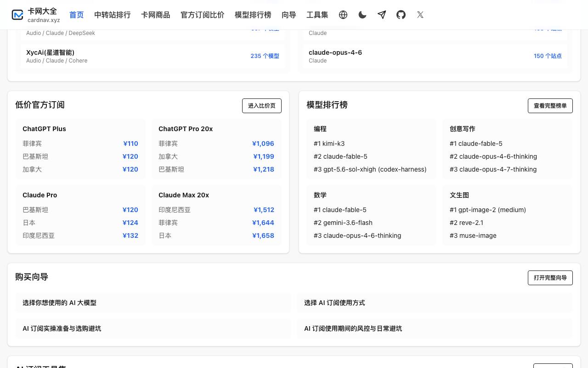588x368 pixels.
Task: Select the ChatGPT Pro 20x card heading
Action: 186,129
